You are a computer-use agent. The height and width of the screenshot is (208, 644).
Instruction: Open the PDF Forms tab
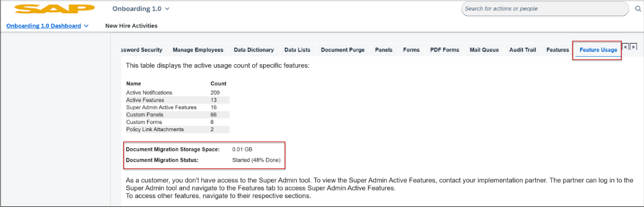(444, 50)
